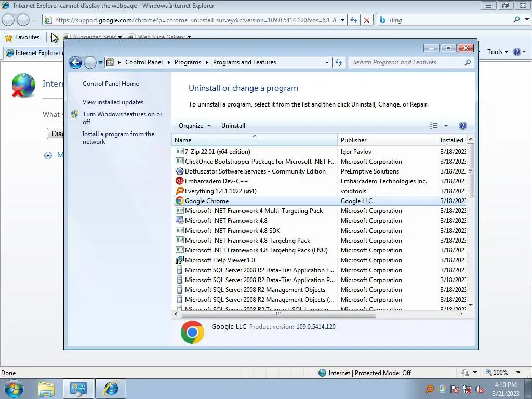Select the Google Chrome row icon

click(x=179, y=201)
